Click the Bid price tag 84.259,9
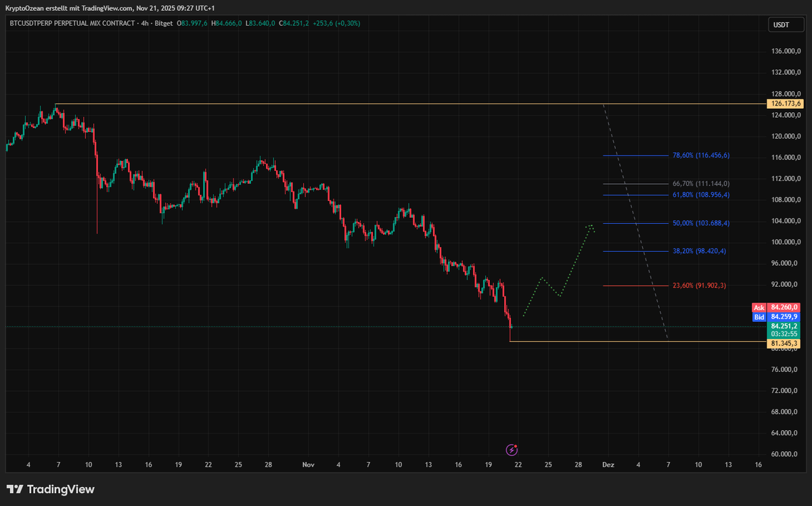Screen dimensions: 812x506 777,317
